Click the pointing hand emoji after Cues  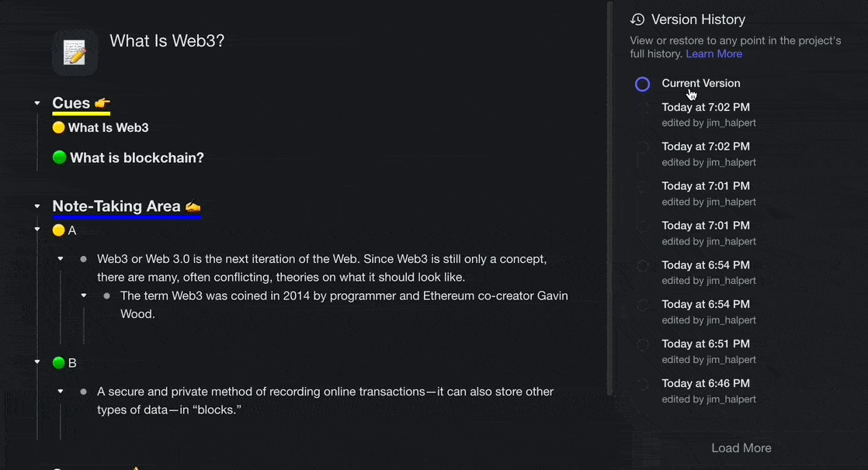[x=102, y=103]
